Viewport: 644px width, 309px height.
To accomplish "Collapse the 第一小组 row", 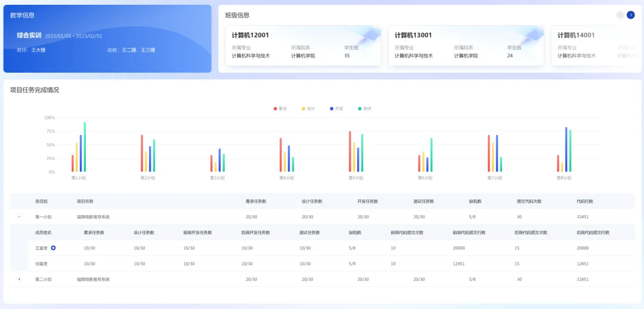I will [x=19, y=217].
